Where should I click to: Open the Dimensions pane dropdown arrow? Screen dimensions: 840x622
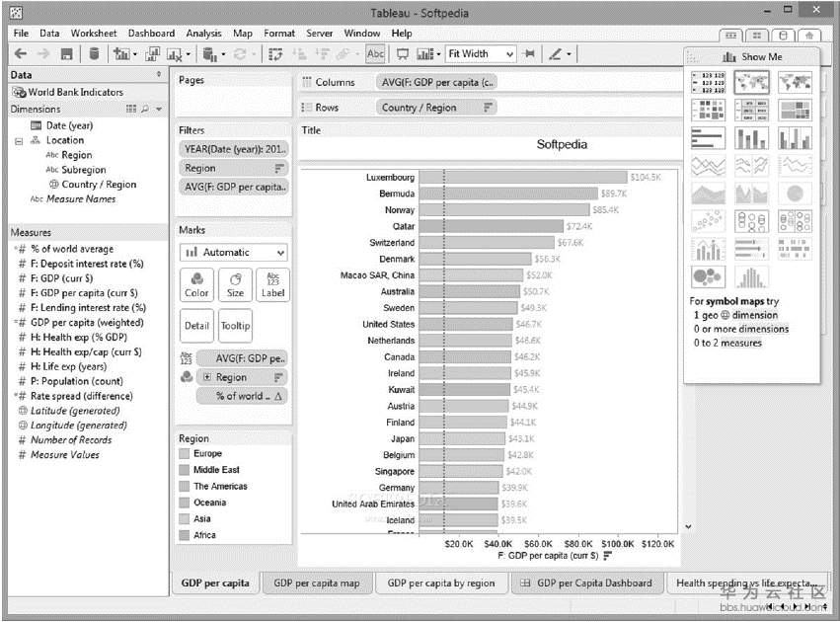point(159,109)
